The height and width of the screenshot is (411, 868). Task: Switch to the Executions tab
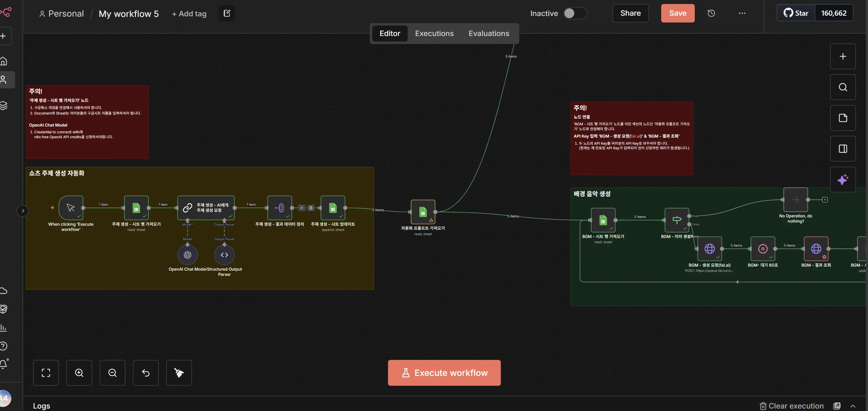point(434,33)
